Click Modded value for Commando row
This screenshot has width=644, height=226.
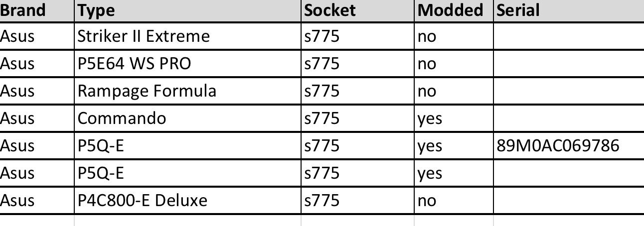(454, 118)
